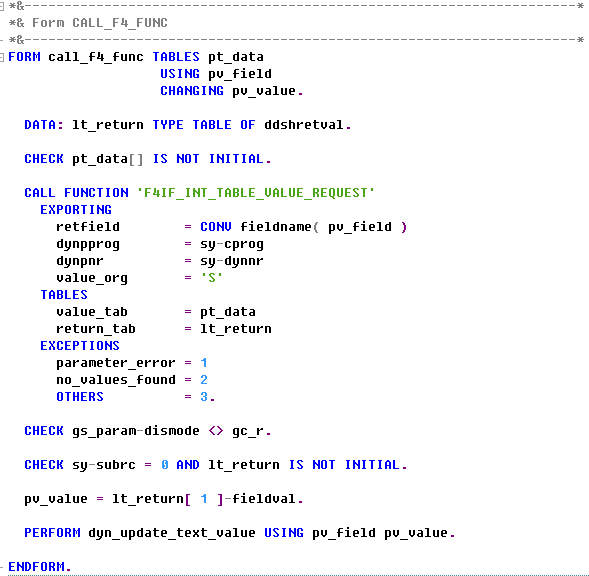Click the value 'sy-dynnr'

(232, 261)
